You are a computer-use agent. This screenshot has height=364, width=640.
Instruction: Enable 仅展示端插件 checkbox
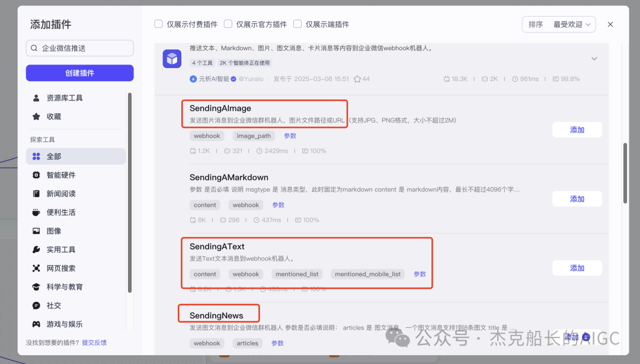tap(297, 24)
